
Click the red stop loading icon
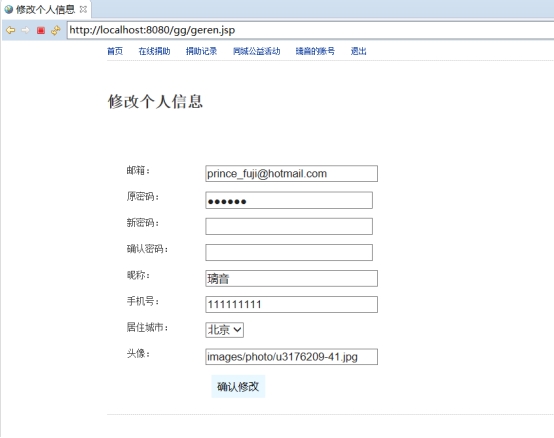tap(41, 30)
